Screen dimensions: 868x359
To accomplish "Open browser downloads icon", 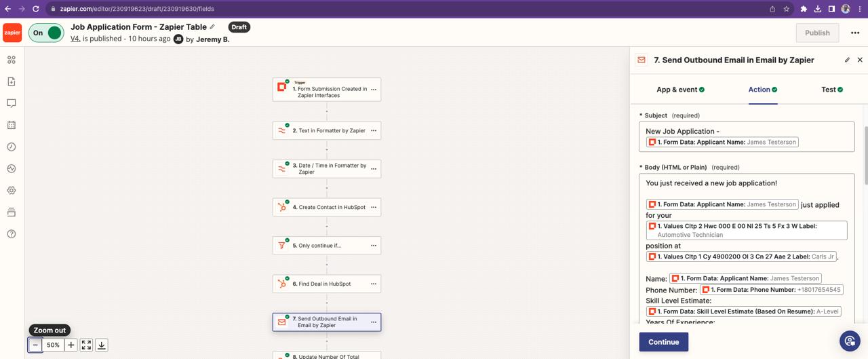I will click(x=818, y=9).
